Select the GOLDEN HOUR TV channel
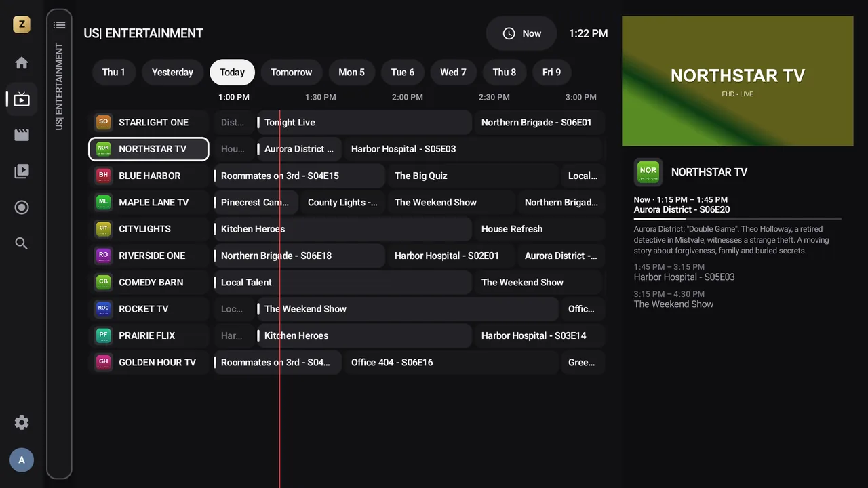Viewport: 868px width, 488px height. pos(149,363)
